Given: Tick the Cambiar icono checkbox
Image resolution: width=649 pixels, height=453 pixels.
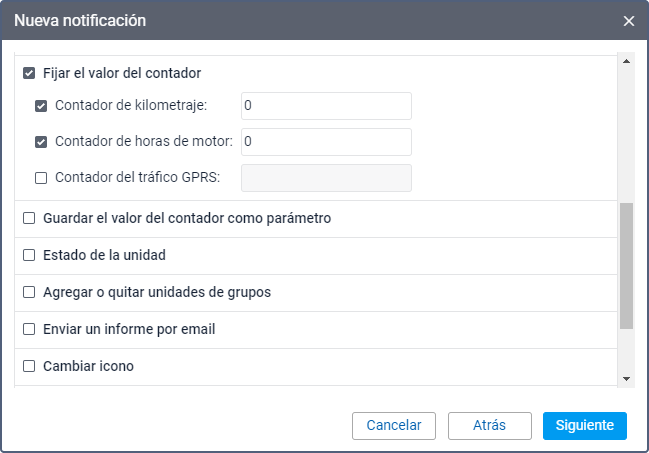Looking at the screenshot, I should pyautogui.click(x=29, y=366).
